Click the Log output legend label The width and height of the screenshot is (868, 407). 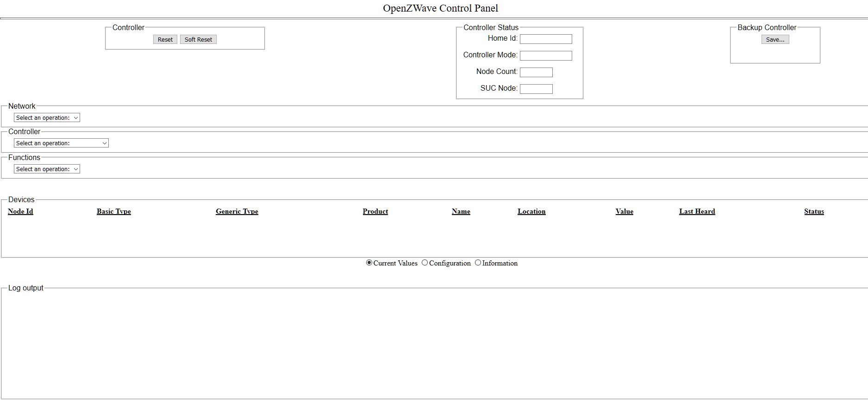(x=26, y=288)
